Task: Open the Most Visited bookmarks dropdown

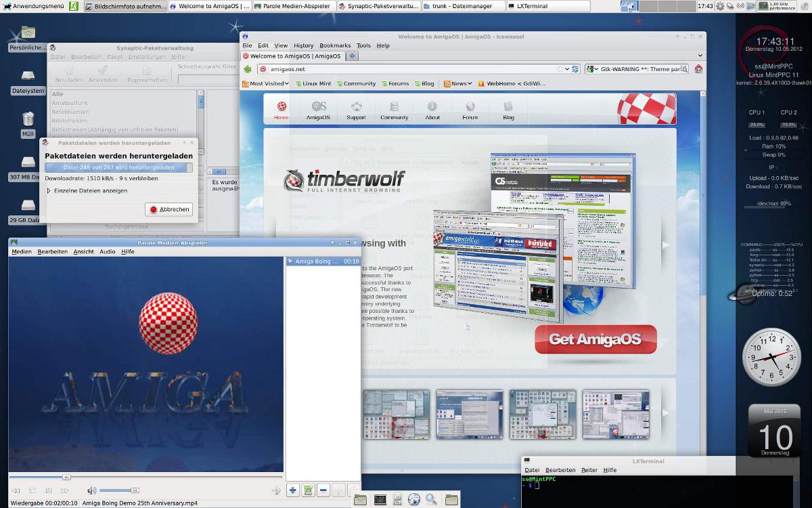Action: click(x=265, y=84)
